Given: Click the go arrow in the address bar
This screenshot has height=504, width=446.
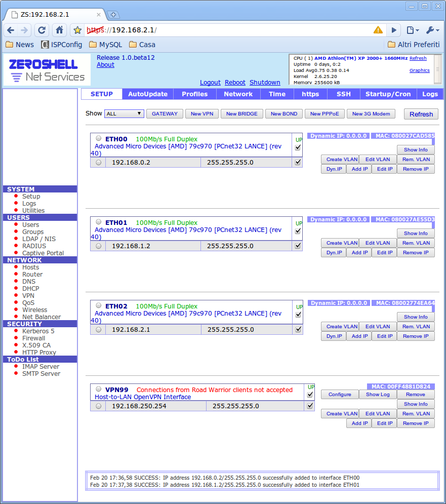Looking at the screenshot, I should click(x=394, y=30).
